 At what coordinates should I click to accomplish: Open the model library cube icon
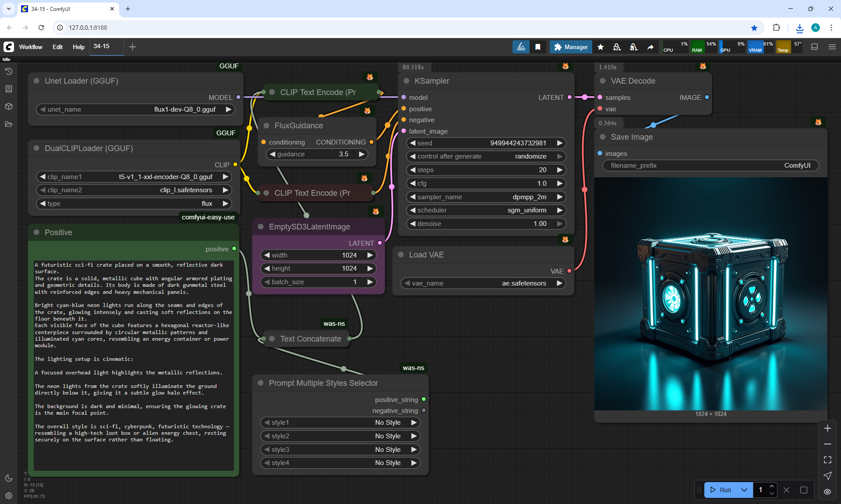point(9,106)
